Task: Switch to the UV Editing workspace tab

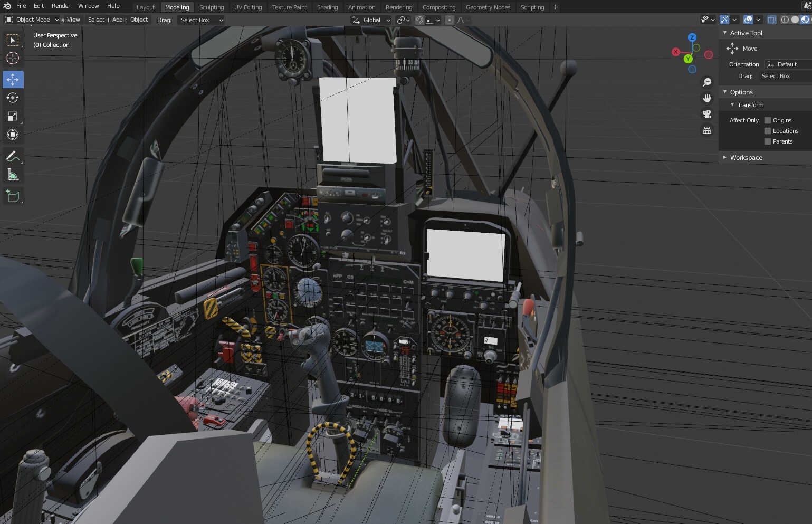Action: (248, 7)
